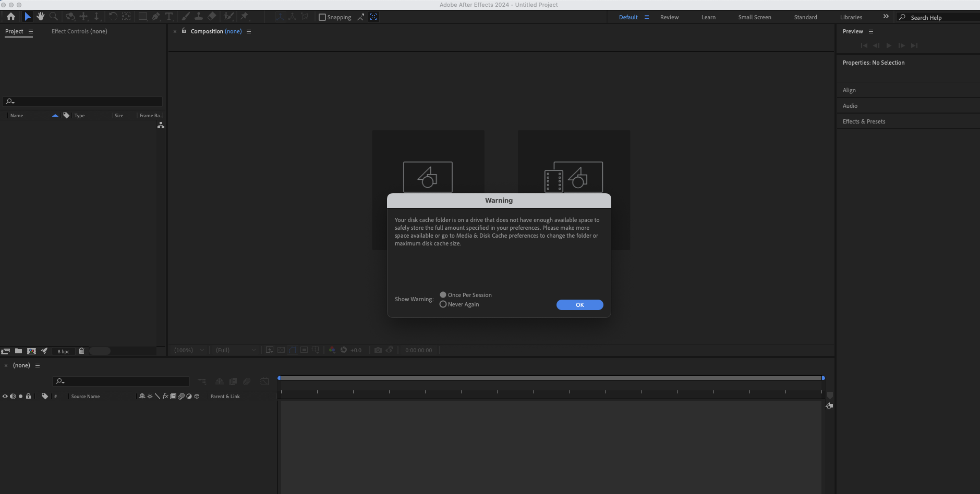Select the Roto Brush tool
The height and width of the screenshot is (494, 980).
[x=228, y=16]
